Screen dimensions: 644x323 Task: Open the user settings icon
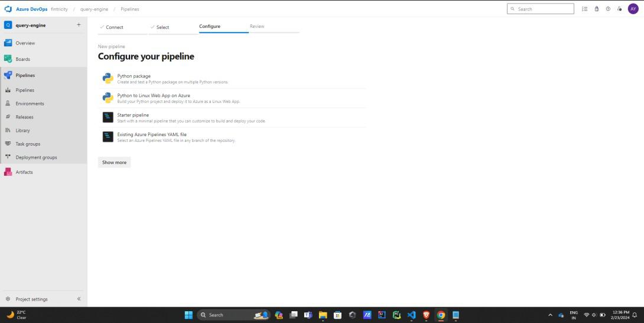(619, 9)
